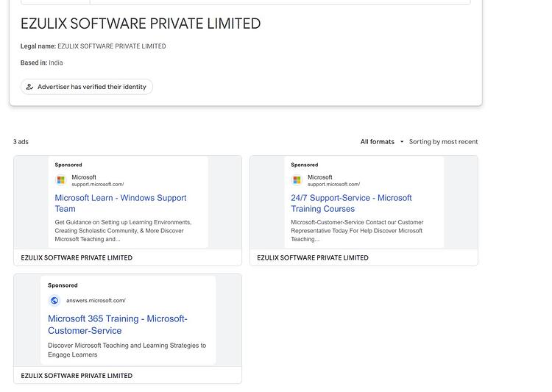Viewport: 552px width, 392px height.
Task: Click advertiser name footer under Windows Support ad
Action: [77, 257]
